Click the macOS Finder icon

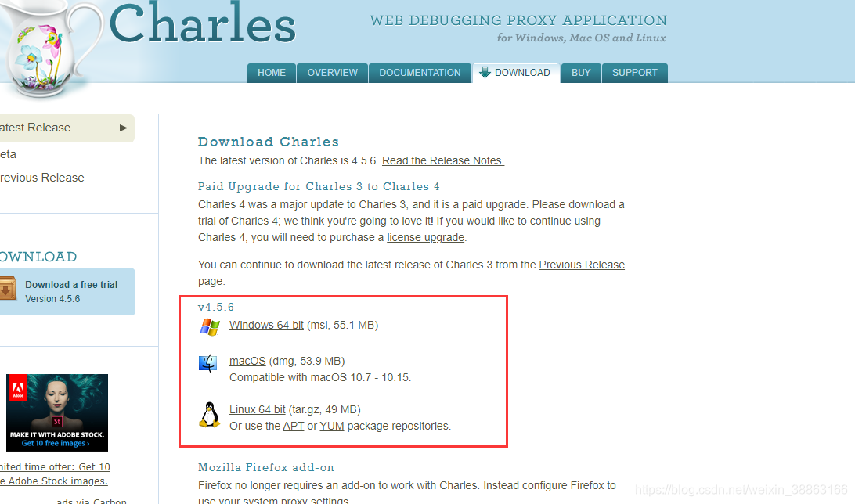[207, 363]
